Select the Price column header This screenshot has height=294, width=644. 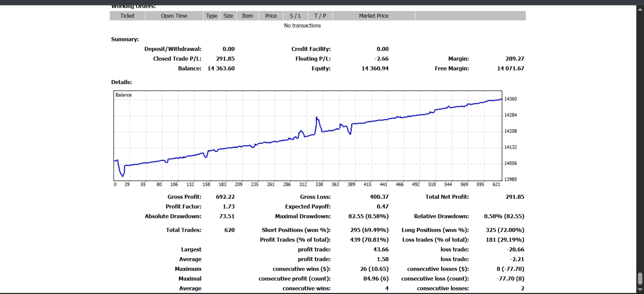pos(271,16)
